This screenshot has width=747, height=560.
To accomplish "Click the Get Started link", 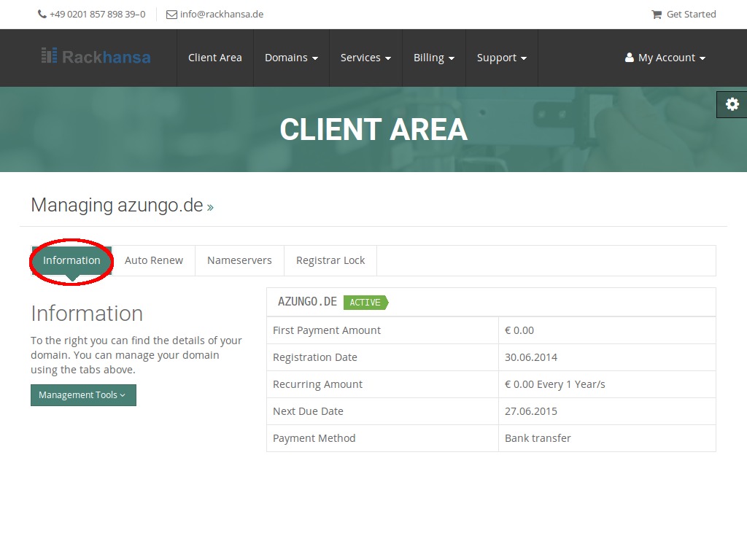I will (x=692, y=15).
